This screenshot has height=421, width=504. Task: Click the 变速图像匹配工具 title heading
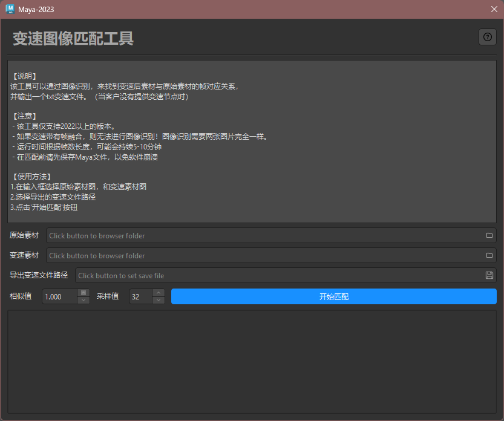point(73,39)
